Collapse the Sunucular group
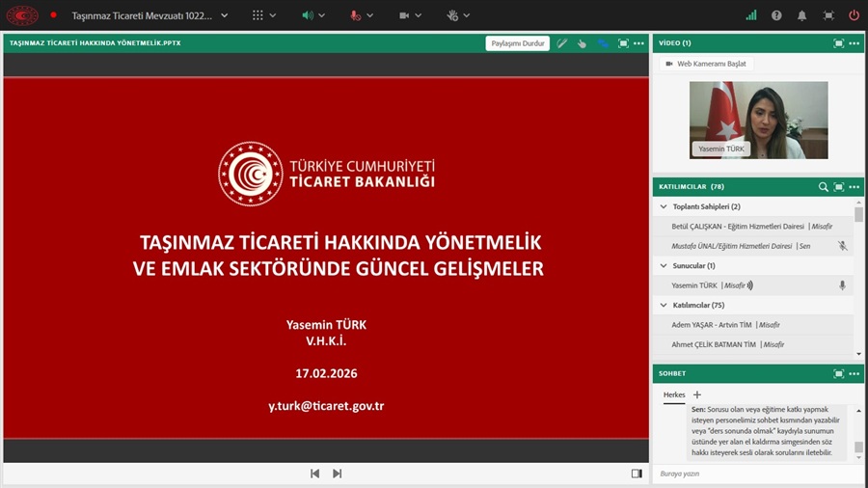Image resolution: width=868 pixels, height=488 pixels. point(664,265)
